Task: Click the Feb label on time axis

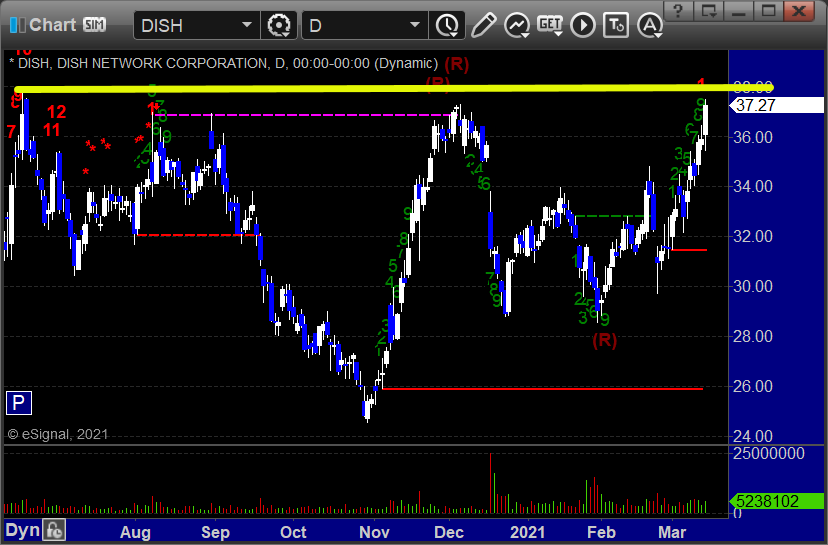Action: pos(601,532)
